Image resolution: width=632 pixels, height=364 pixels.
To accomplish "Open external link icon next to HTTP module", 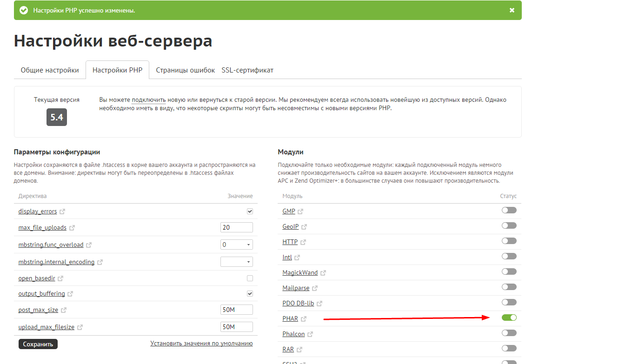I will pyautogui.click(x=303, y=242).
